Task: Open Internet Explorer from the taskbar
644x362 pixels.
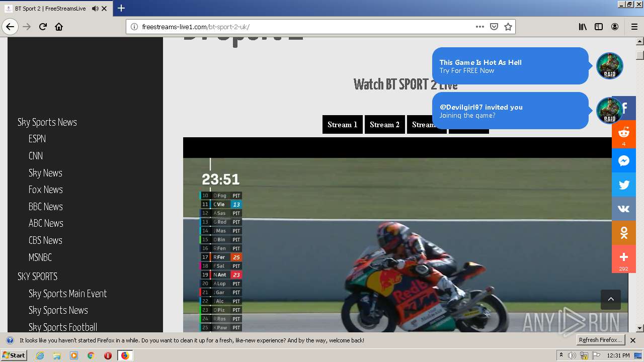Action: (x=40, y=355)
